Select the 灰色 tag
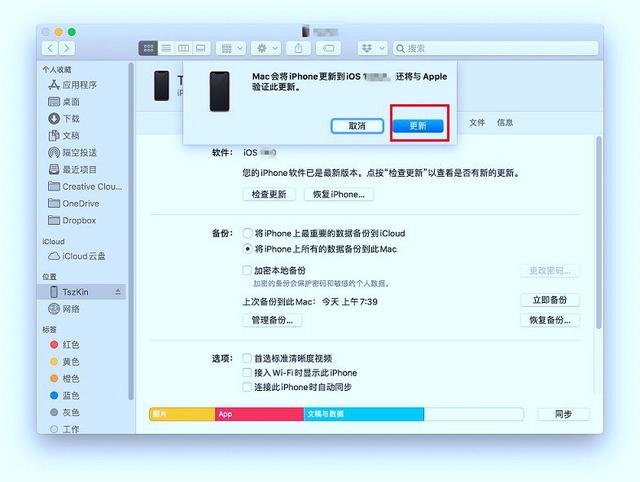The image size is (640, 482). click(x=64, y=413)
